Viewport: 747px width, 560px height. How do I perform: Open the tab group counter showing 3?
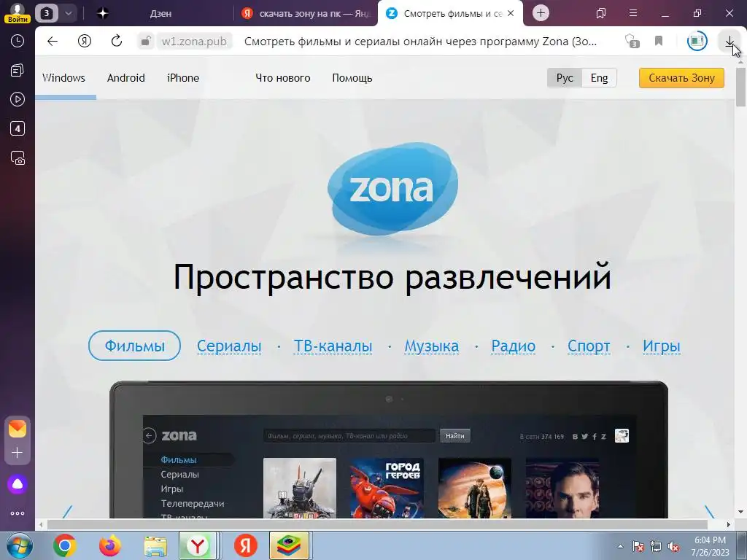pyautogui.click(x=46, y=13)
